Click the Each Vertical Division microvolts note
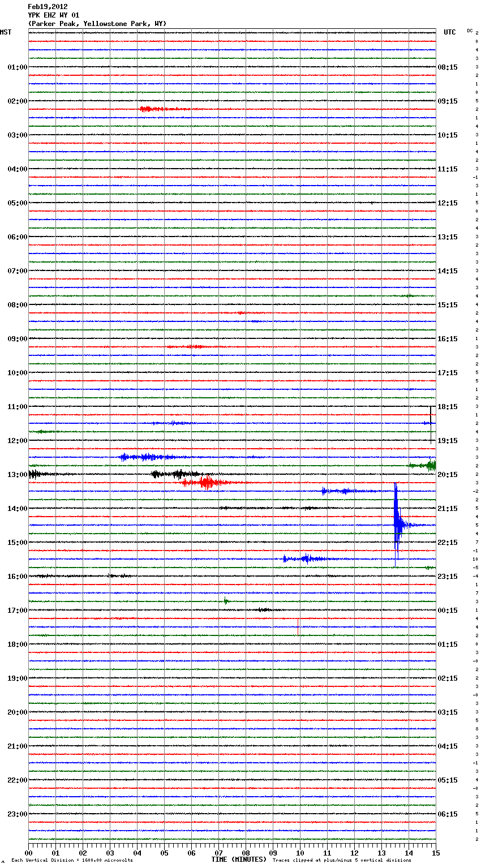The width and height of the screenshot is (481, 868). coord(72,861)
